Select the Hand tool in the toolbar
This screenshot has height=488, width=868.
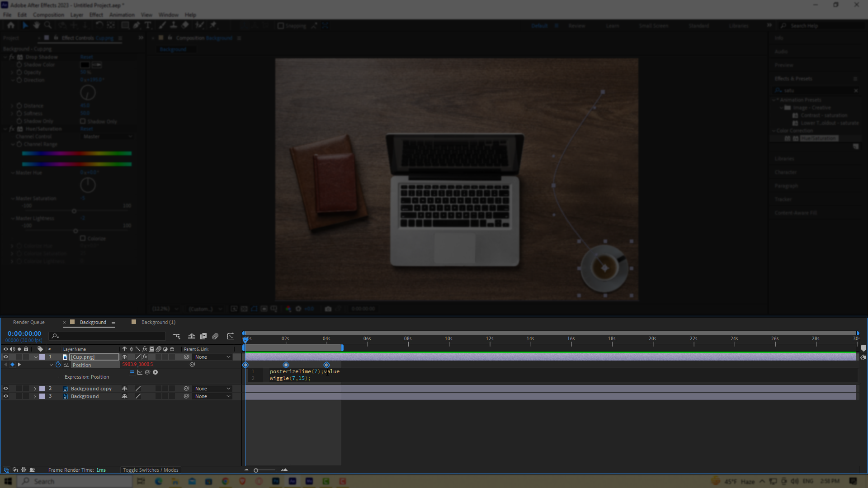pos(36,25)
